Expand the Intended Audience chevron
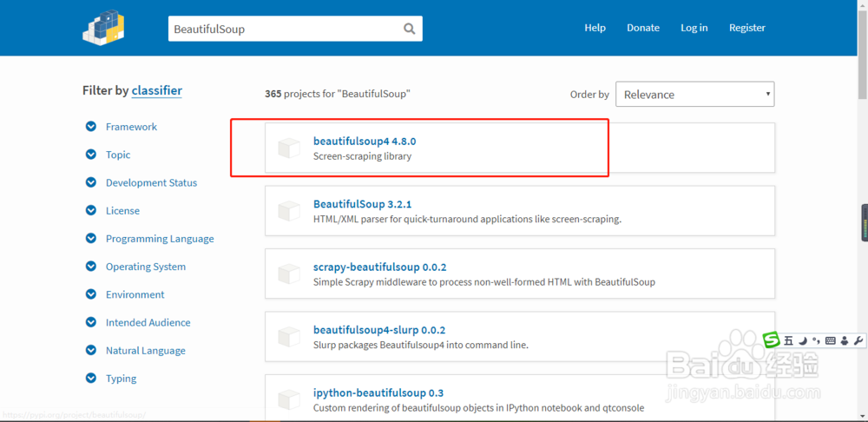The width and height of the screenshot is (868, 422). pyautogui.click(x=91, y=322)
